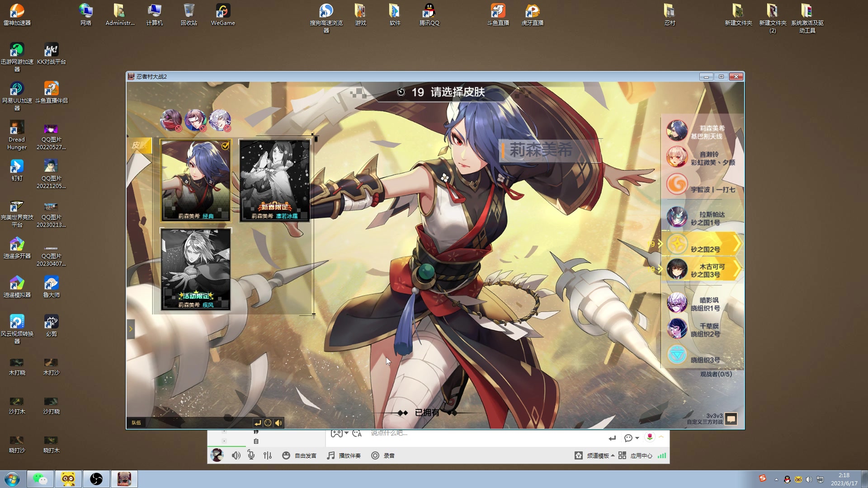Open the 皮肤 skin tab
Viewport: 868px width, 488px height.
(x=140, y=145)
